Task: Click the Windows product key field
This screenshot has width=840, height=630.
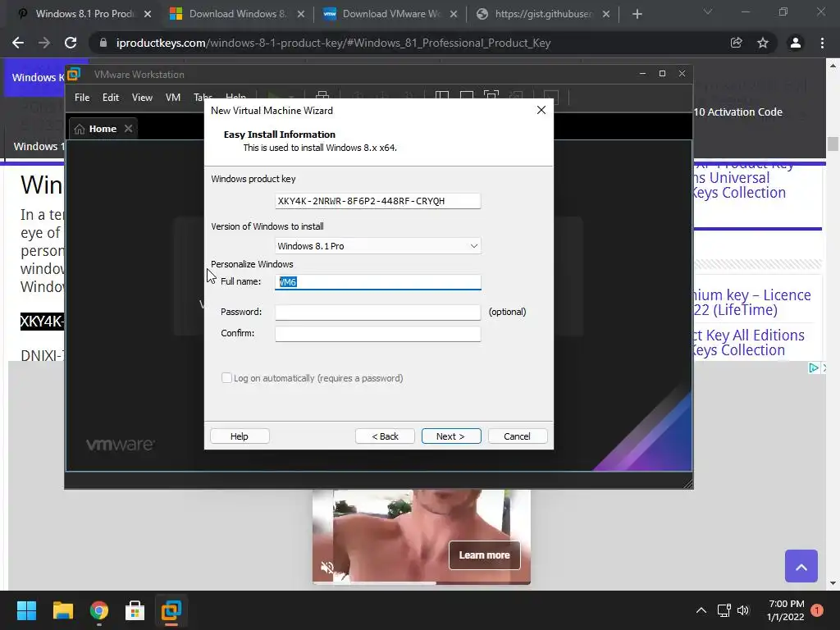Action: tap(377, 201)
